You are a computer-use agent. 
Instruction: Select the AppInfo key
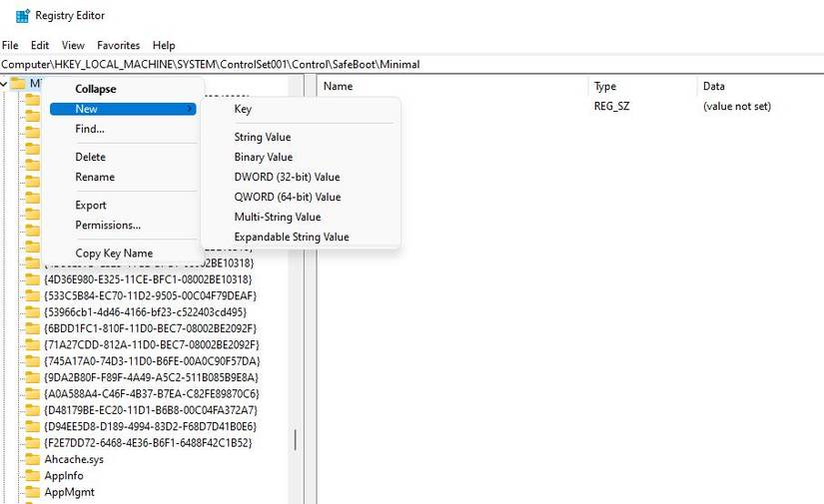coord(64,476)
